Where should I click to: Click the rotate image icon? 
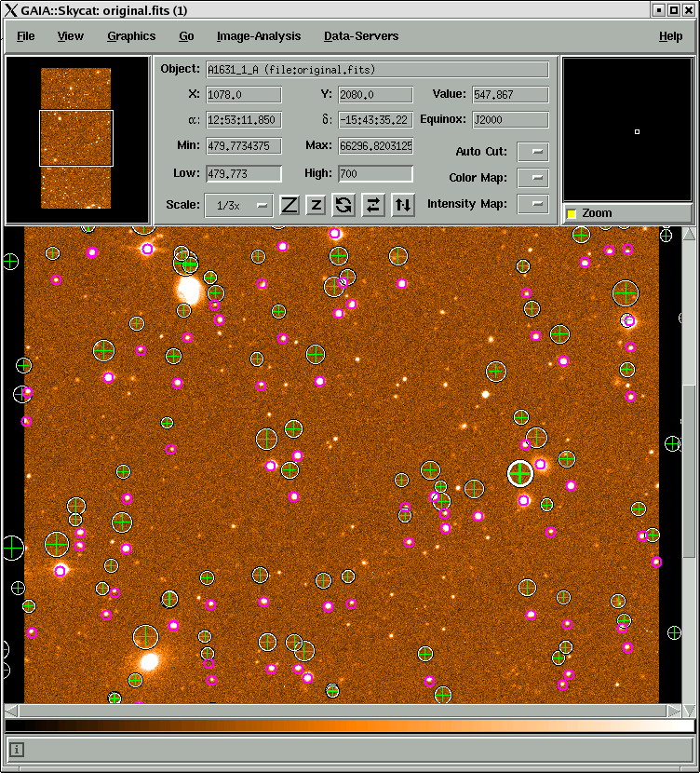click(343, 205)
